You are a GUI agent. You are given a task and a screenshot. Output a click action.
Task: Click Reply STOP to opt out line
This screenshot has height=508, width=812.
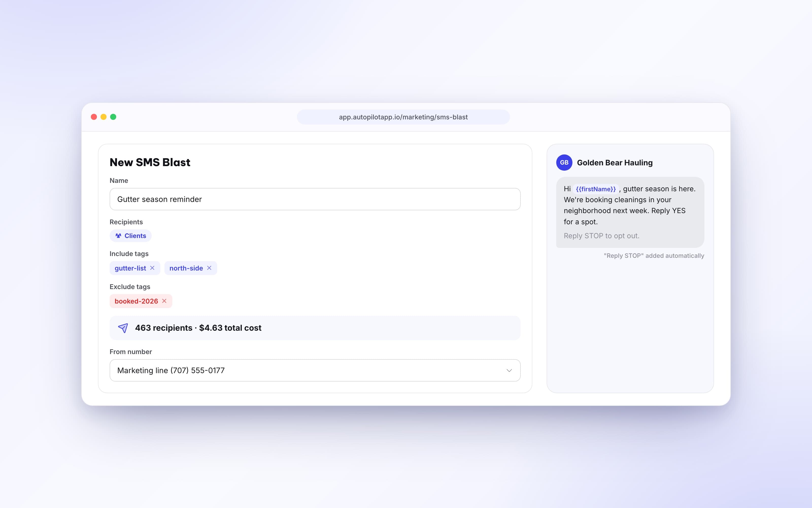tap(601, 236)
